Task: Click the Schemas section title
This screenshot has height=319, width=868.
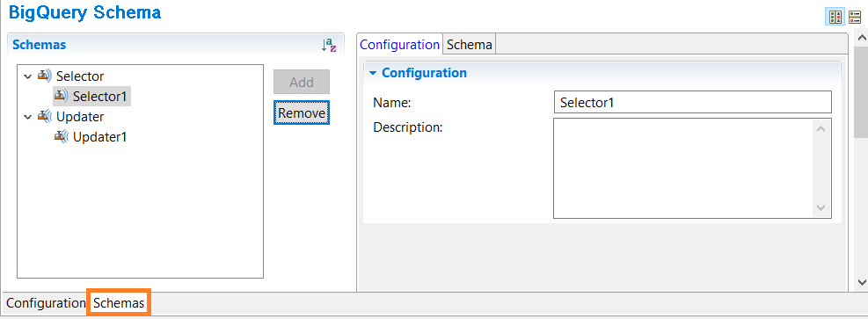Action: 40,44
